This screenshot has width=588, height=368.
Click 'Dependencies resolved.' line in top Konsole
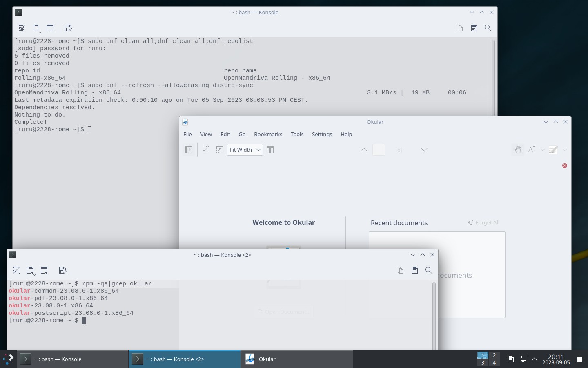pos(54,107)
